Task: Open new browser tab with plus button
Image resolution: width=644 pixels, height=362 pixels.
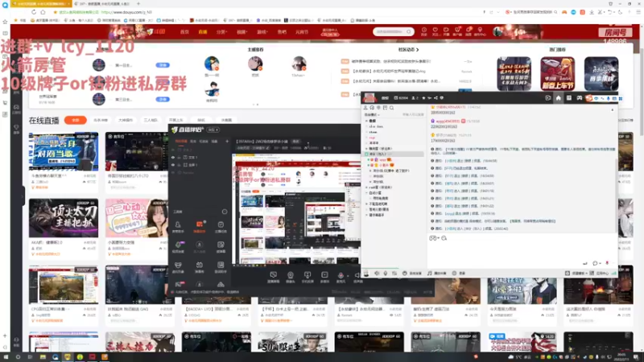Action: click(x=138, y=4)
